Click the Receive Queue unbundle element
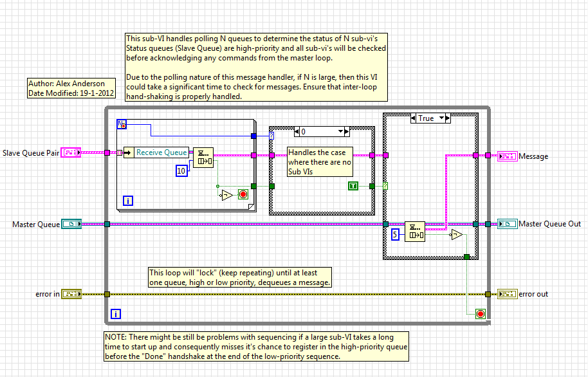This screenshot has width=588, height=377. 158,152
